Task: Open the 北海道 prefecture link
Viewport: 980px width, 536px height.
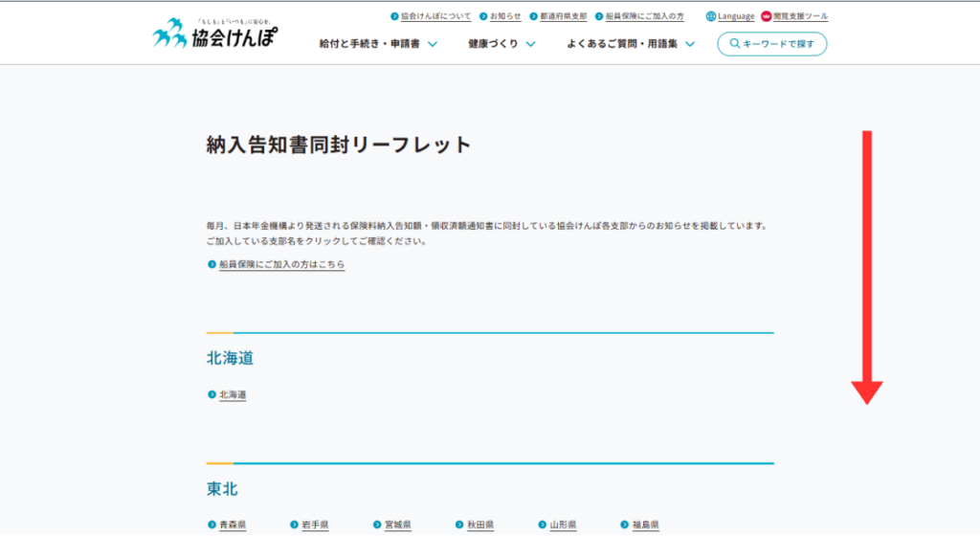Action: [233, 394]
